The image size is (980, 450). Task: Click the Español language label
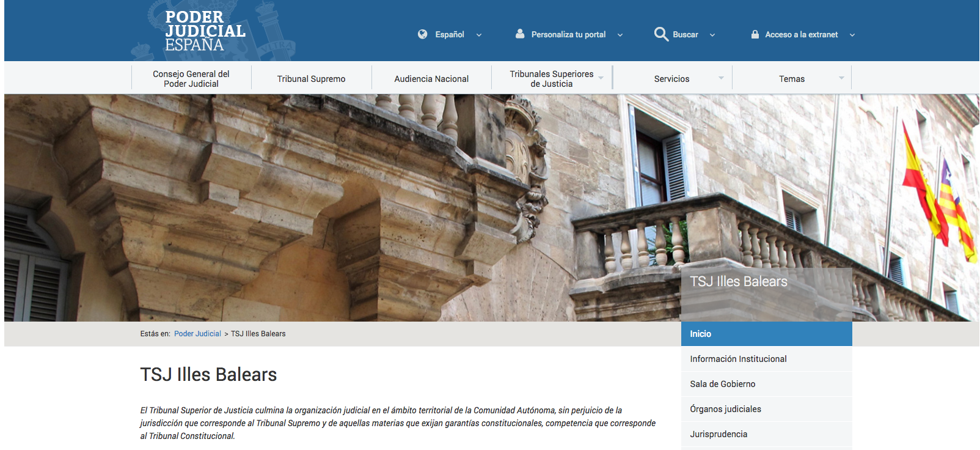click(450, 35)
